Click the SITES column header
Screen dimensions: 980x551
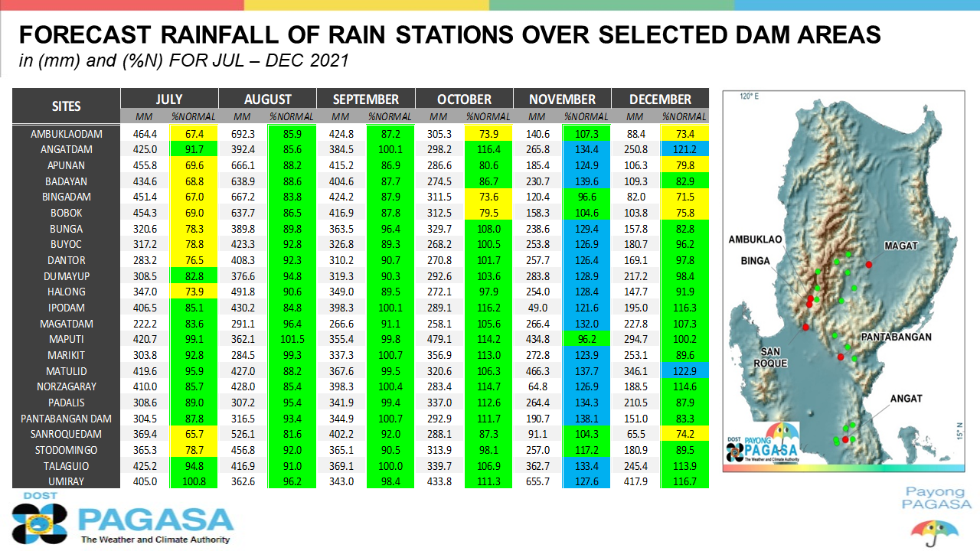pos(67,106)
